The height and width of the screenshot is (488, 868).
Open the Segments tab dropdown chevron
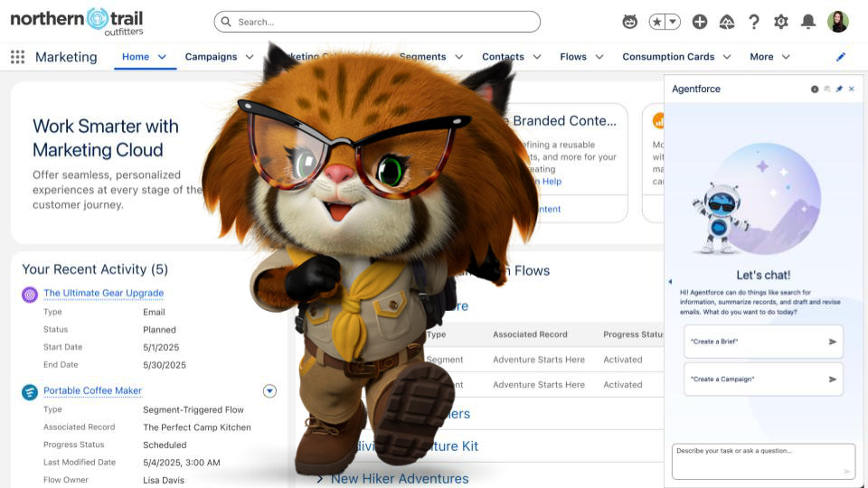pyautogui.click(x=459, y=56)
